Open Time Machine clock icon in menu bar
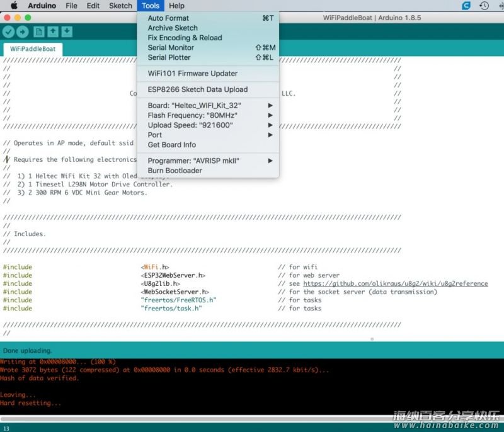 click(484, 6)
